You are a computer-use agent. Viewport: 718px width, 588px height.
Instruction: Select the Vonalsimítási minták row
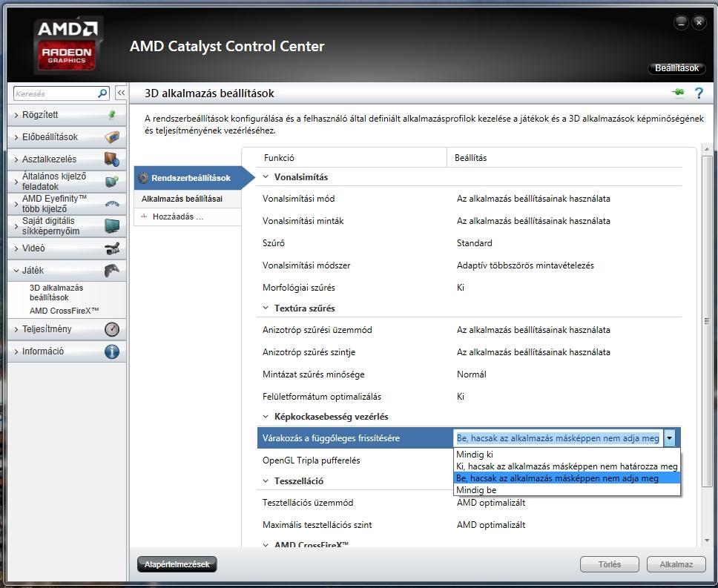pos(470,220)
